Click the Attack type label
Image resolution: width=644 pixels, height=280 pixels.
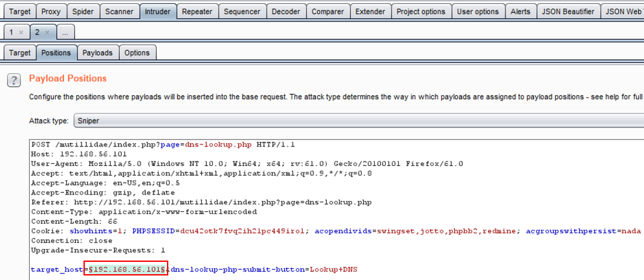(49, 121)
